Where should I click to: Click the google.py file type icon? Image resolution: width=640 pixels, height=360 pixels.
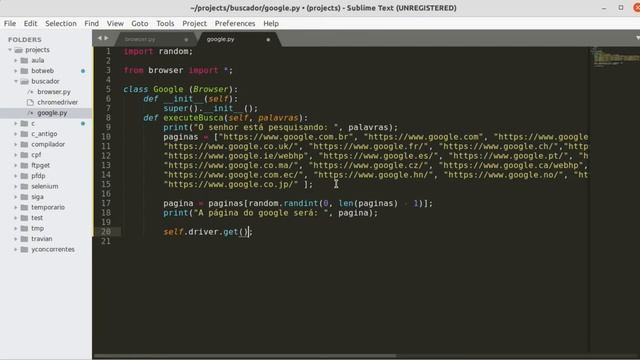pyautogui.click(x=30, y=113)
